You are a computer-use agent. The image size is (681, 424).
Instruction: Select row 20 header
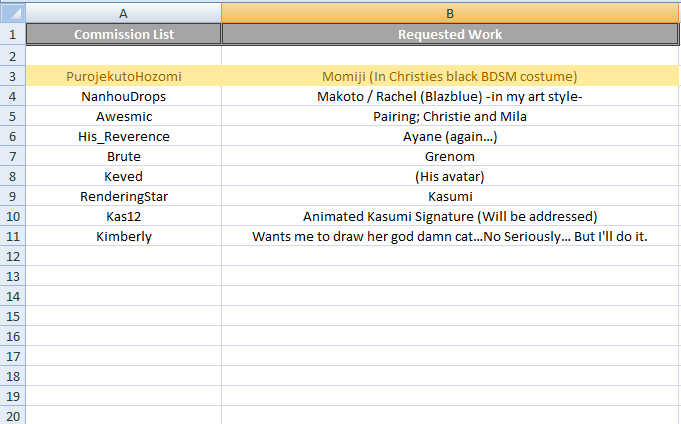click(12, 415)
